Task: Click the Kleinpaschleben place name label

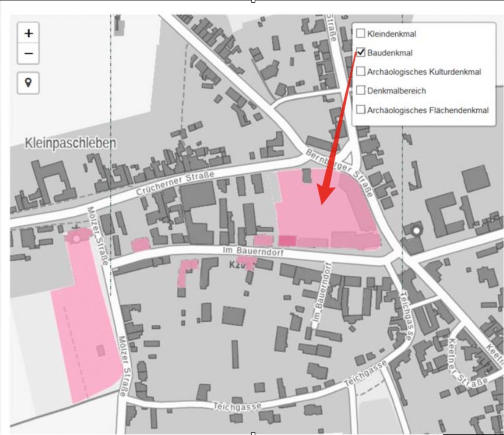Action: click(x=70, y=143)
